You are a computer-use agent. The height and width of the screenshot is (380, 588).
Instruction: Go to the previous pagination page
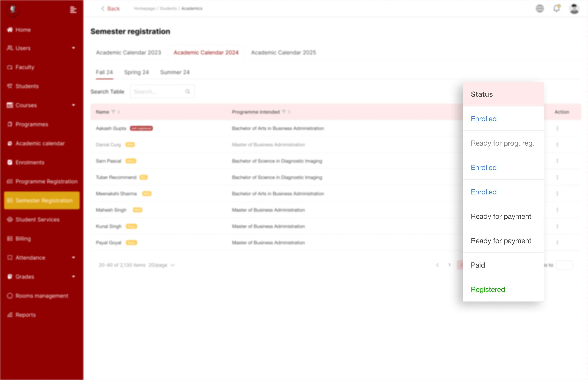point(437,265)
